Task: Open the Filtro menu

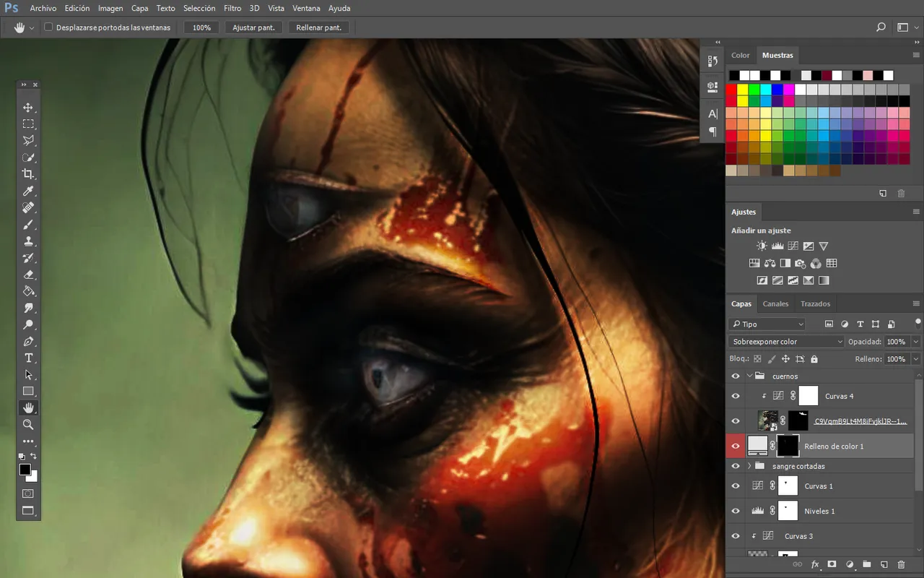Action: point(232,9)
